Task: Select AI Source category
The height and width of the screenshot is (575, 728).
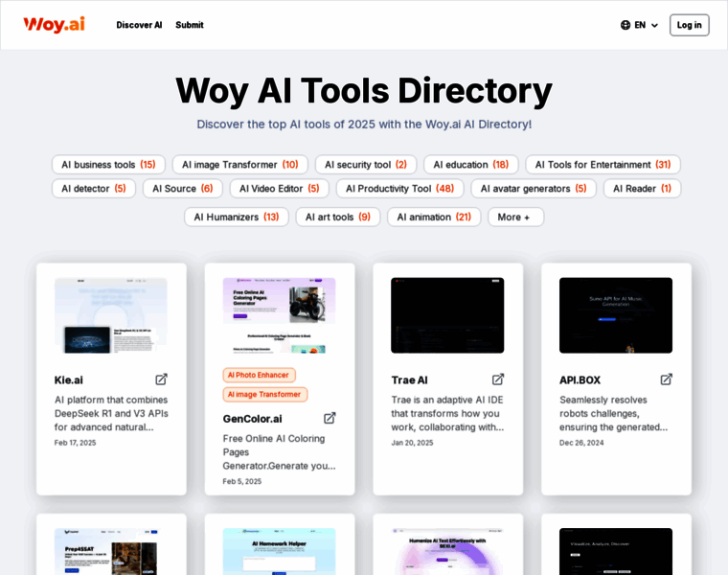Action: coord(183,189)
